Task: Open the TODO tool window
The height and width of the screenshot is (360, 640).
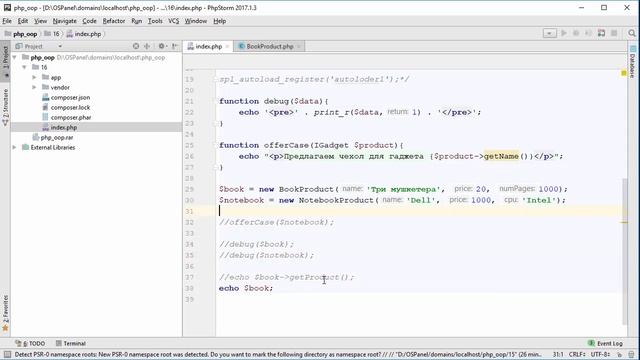Action: pos(30,343)
